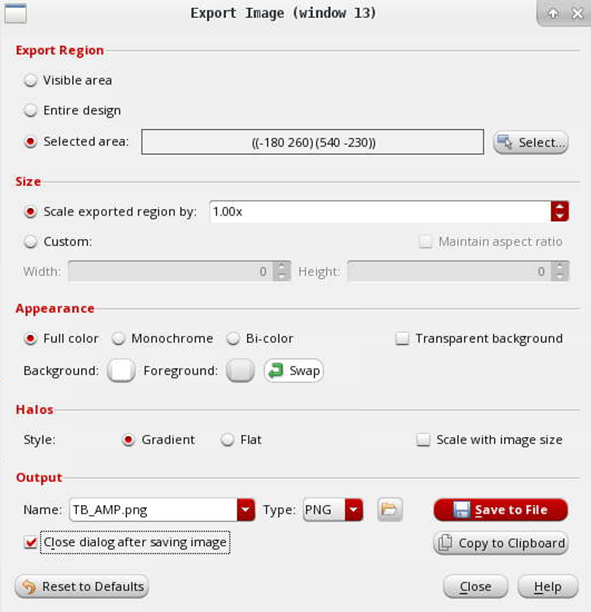Pick the Background color swatch
Screen dimensions: 591x612
121,370
